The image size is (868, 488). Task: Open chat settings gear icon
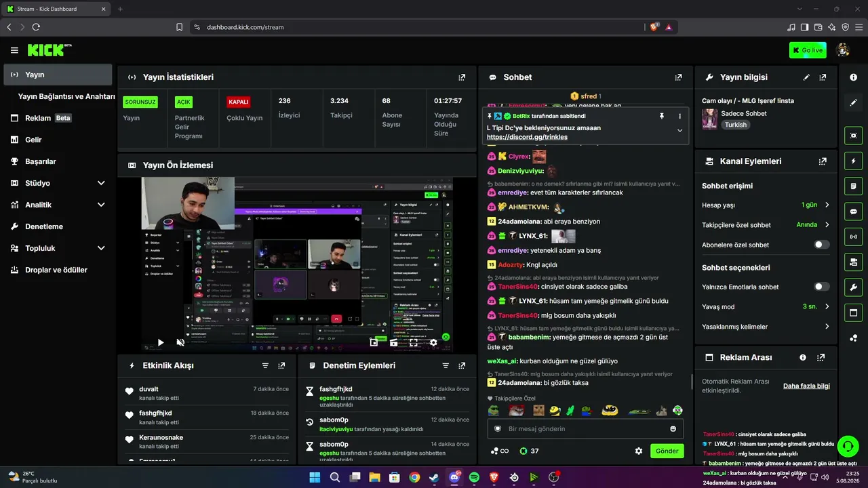[x=638, y=451]
